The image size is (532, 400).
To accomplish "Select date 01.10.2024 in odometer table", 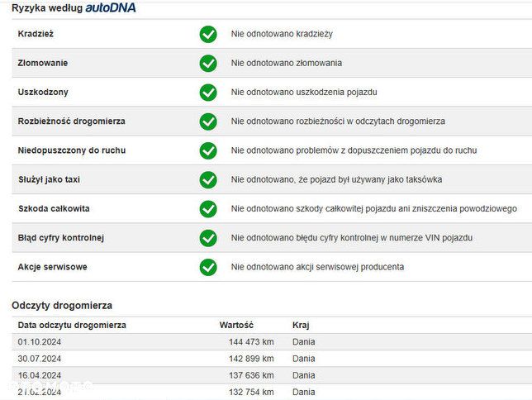I will (40, 342).
